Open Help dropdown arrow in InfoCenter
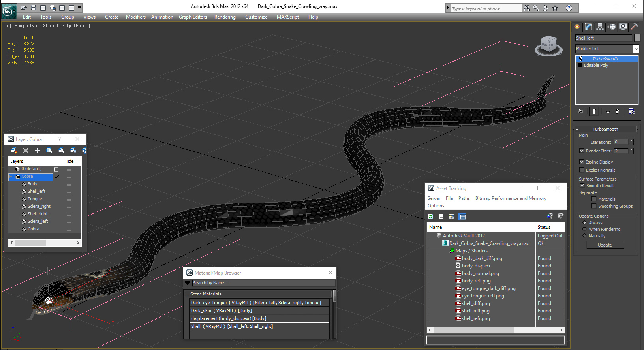Viewport: 644px width, 350px height. pyautogui.click(x=576, y=8)
